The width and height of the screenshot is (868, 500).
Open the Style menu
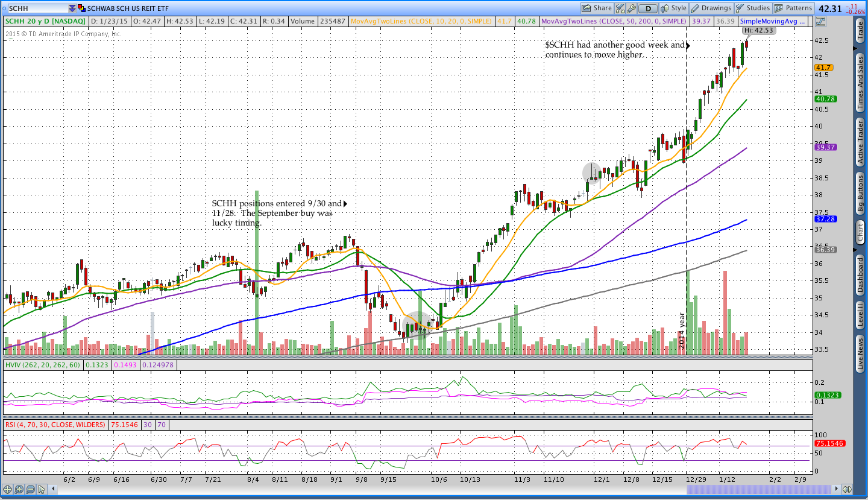[x=674, y=8]
